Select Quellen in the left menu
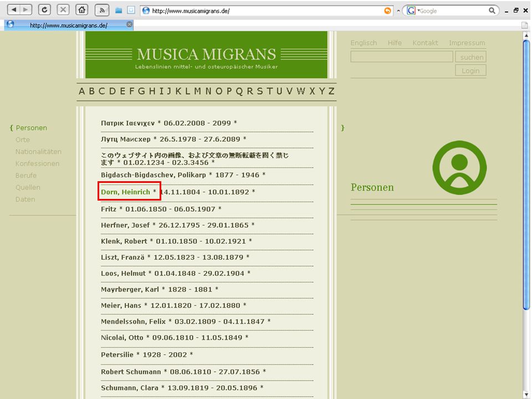Screen dimensions: 532x399 point(28,187)
